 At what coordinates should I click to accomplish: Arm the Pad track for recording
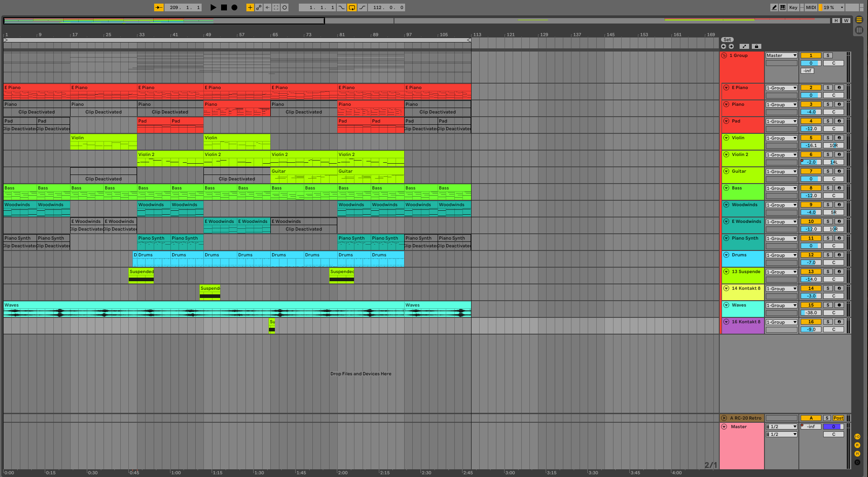click(x=839, y=121)
